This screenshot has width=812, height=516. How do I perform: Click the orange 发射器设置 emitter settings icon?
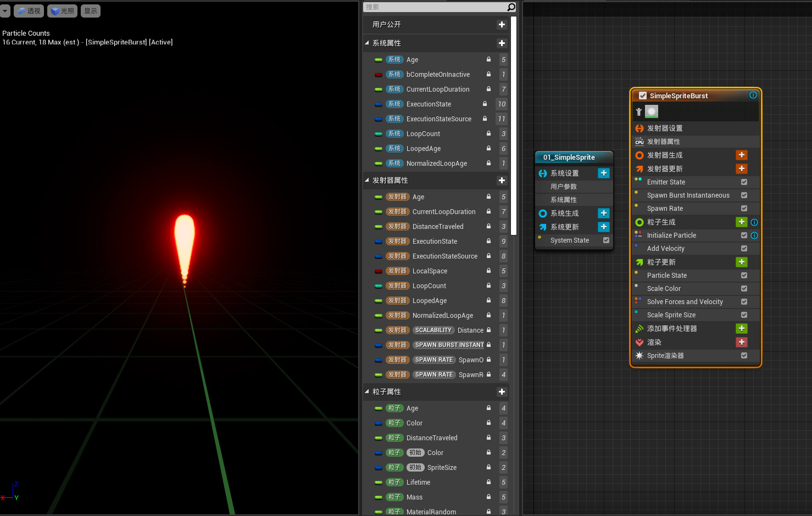639,128
